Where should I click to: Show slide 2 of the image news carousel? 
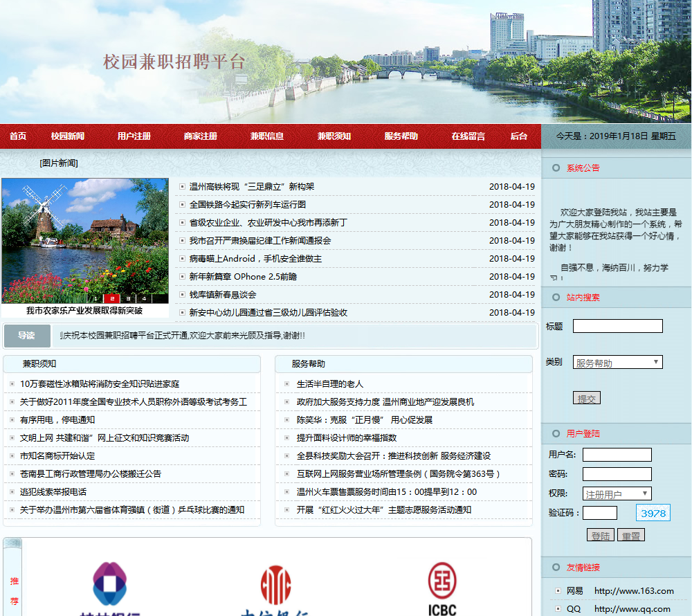coord(112,299)
